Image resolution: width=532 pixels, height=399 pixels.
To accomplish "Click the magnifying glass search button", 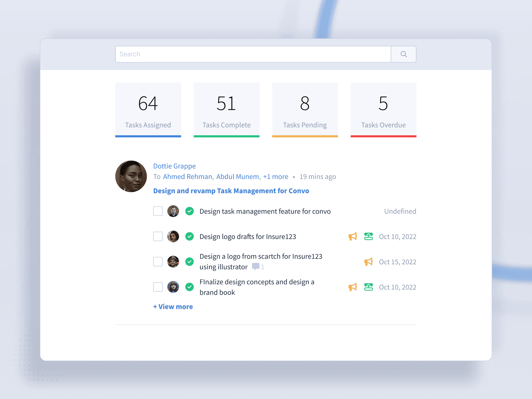I will tap(403, 54).
